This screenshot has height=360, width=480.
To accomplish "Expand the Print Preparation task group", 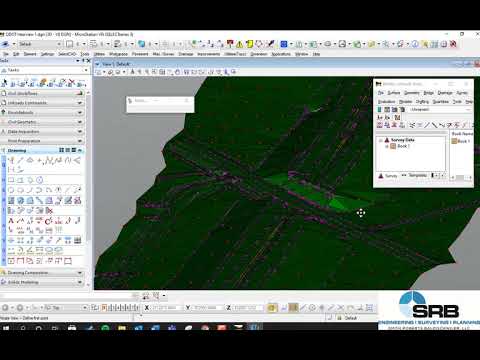I will pyautogui.click(x=42, y=141).
